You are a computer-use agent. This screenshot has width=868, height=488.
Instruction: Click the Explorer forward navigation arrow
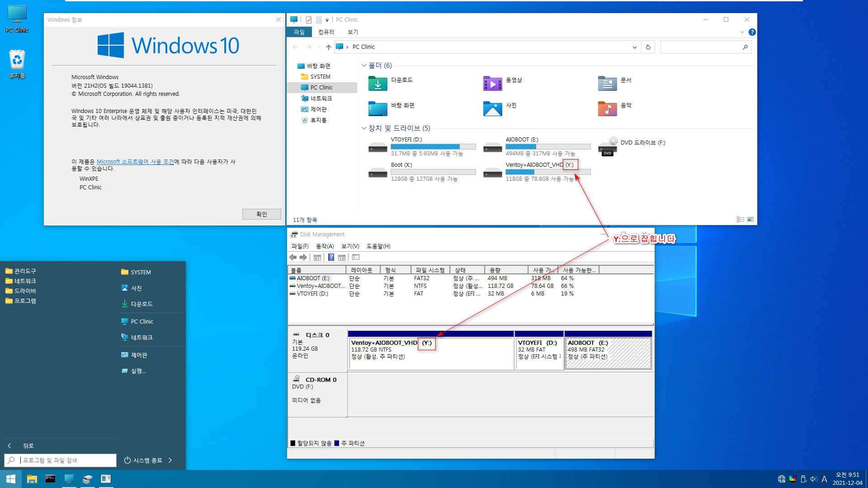point(308,47)
